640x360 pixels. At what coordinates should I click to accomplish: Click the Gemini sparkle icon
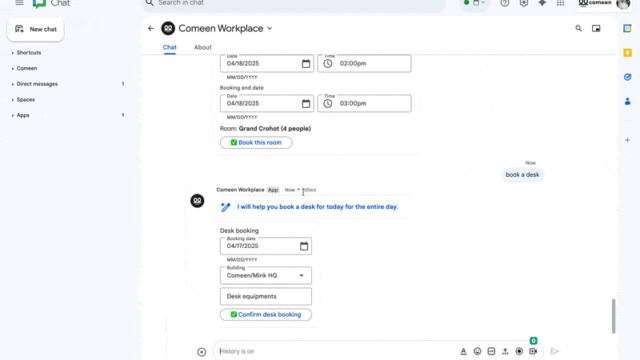pos(542,3)
